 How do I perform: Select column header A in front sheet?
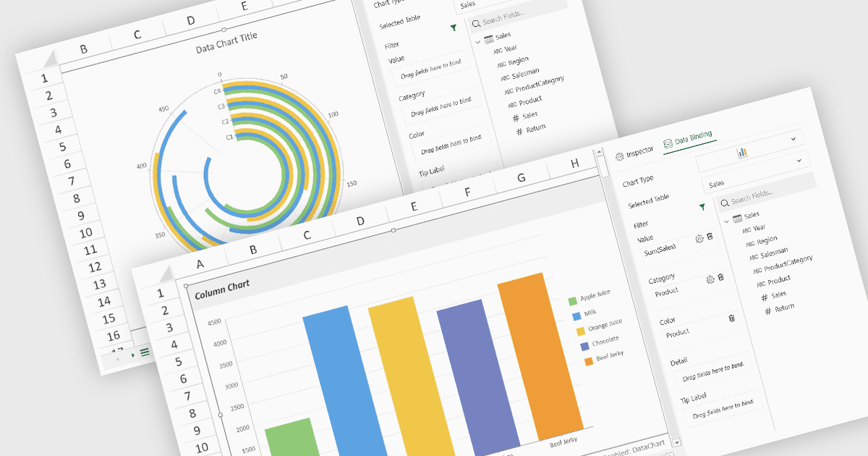pyautogui.click(x=200, y=263)
